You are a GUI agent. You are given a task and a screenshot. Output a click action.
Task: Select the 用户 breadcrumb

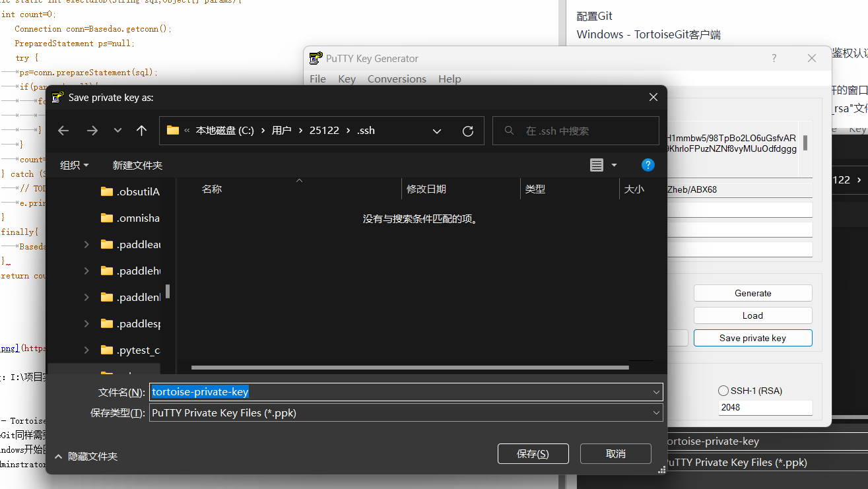pyautogui.click(x=281, y=131)
